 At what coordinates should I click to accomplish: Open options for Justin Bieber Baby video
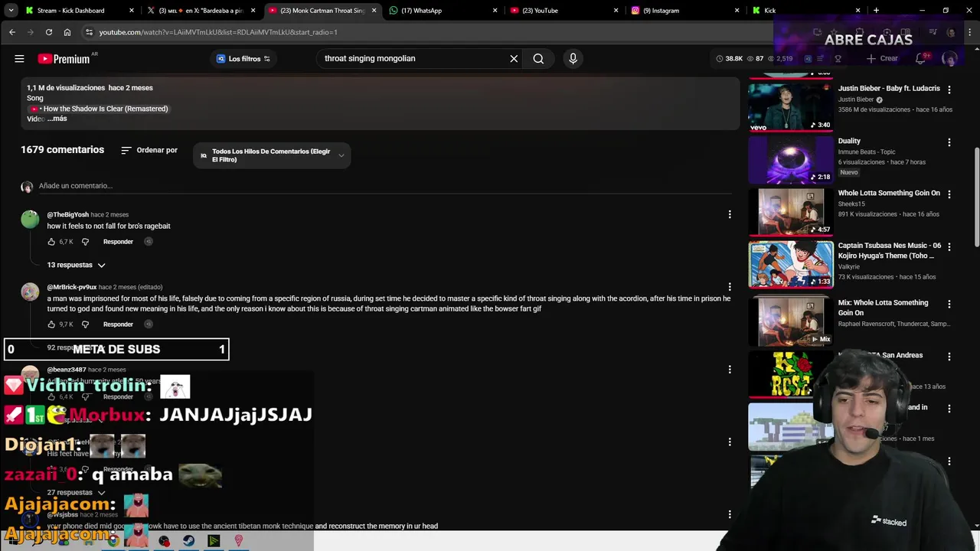pos(949,90)
